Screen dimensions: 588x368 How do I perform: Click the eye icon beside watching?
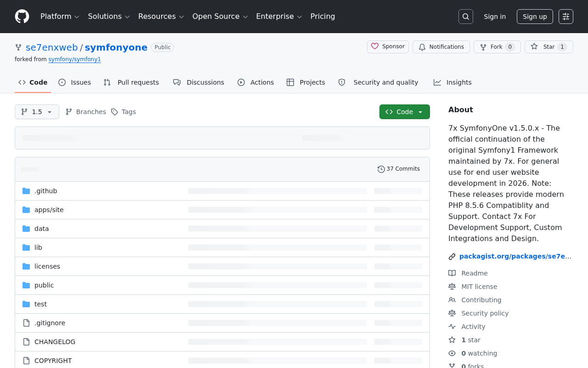click(452, 353)
